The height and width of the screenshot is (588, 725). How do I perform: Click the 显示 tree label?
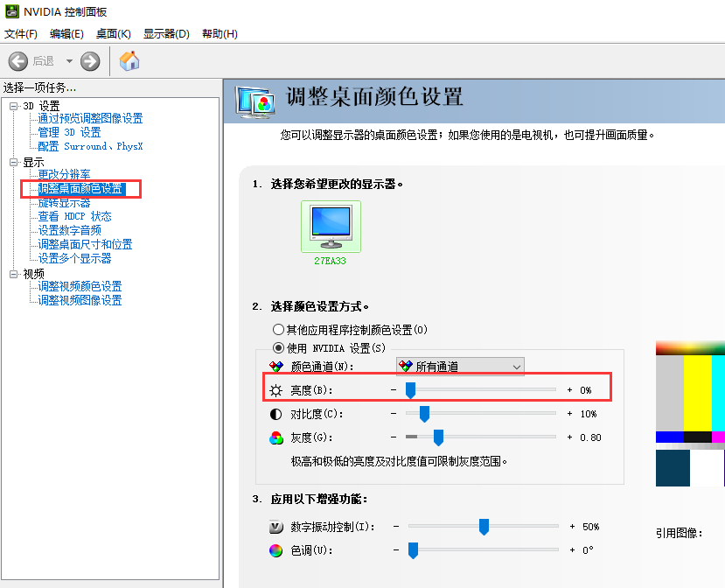click(x=34, y=163)
